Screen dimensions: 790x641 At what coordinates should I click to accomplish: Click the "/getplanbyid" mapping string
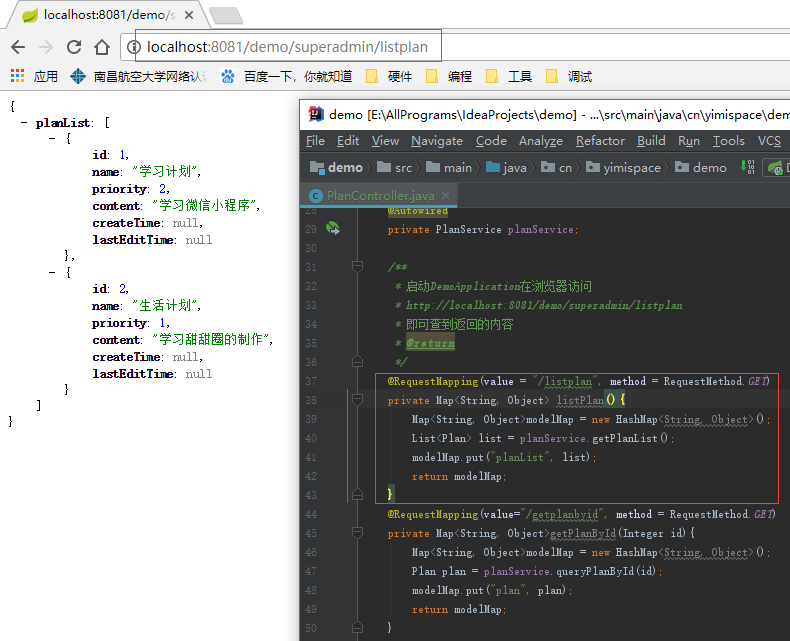[563, 515]
